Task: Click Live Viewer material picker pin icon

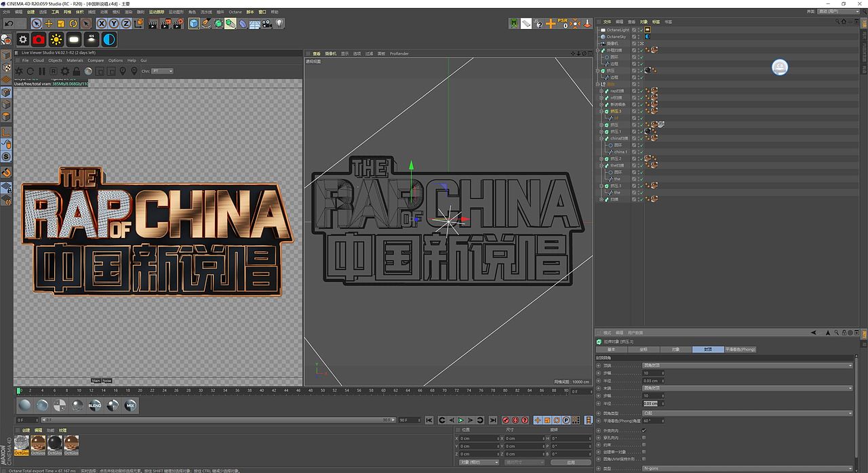Action: point(134,70)
